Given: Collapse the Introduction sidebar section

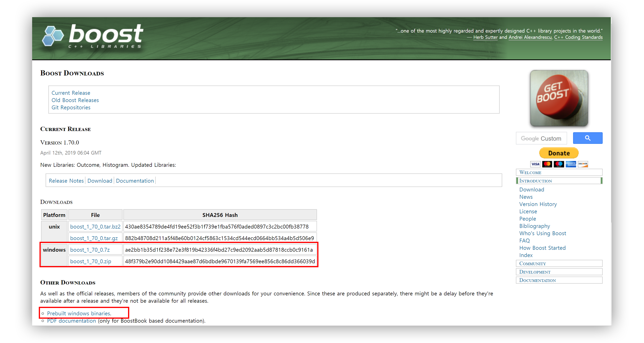Looking at the screenshot, I should pos(535,181).
